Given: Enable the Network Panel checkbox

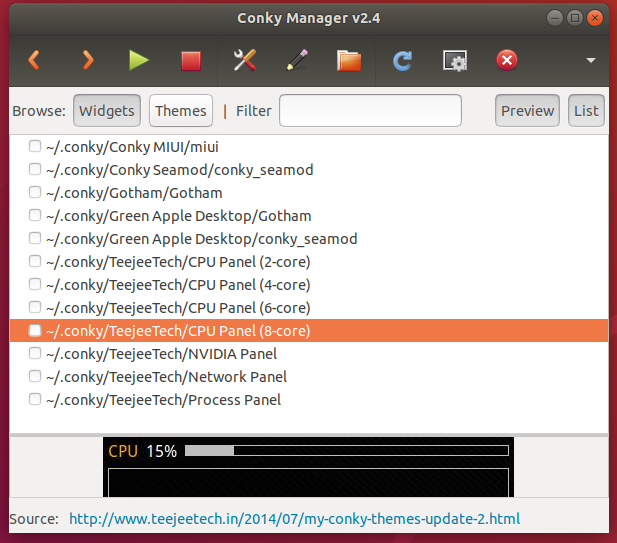Looking at the screenshot, I should (35, 376).
